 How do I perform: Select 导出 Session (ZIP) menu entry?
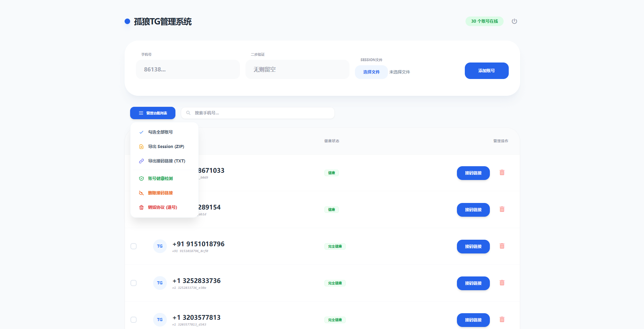point(166,147)
